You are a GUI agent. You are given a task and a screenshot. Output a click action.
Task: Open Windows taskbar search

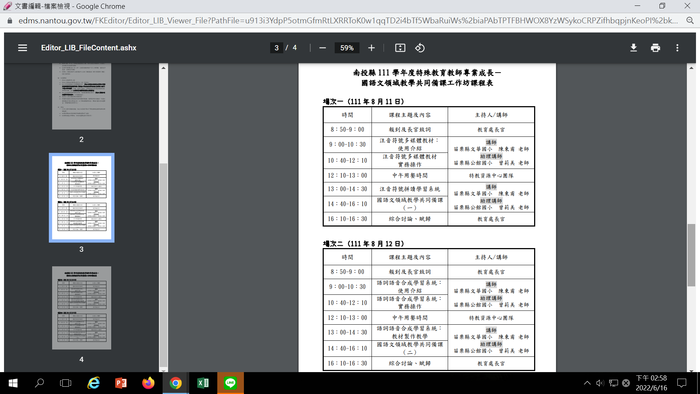click(39, 383)
